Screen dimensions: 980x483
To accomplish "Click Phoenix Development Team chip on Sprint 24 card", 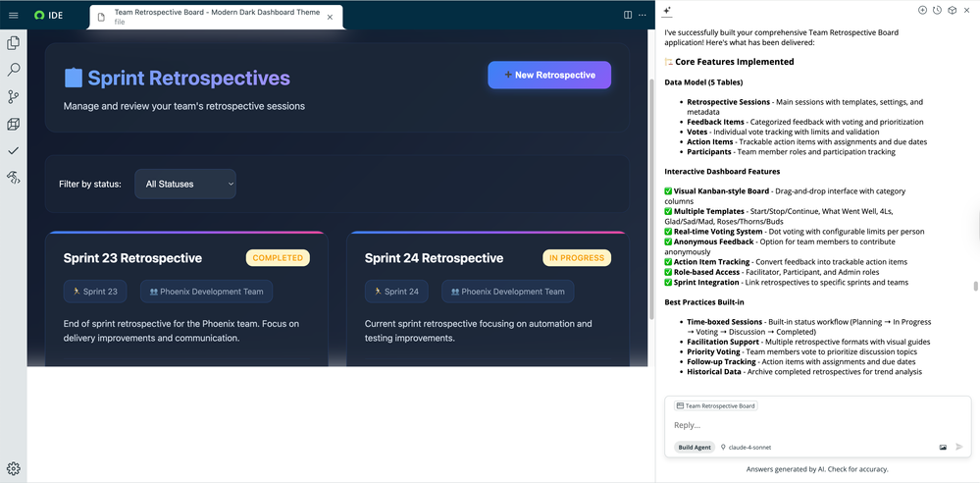I will 507,291.
